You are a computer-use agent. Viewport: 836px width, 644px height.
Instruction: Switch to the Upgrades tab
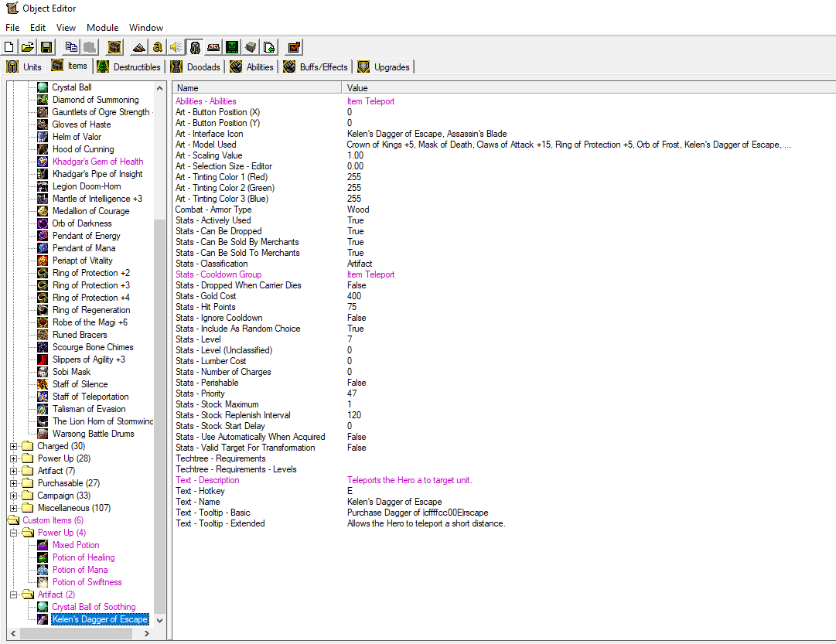[x=384, y=66]
